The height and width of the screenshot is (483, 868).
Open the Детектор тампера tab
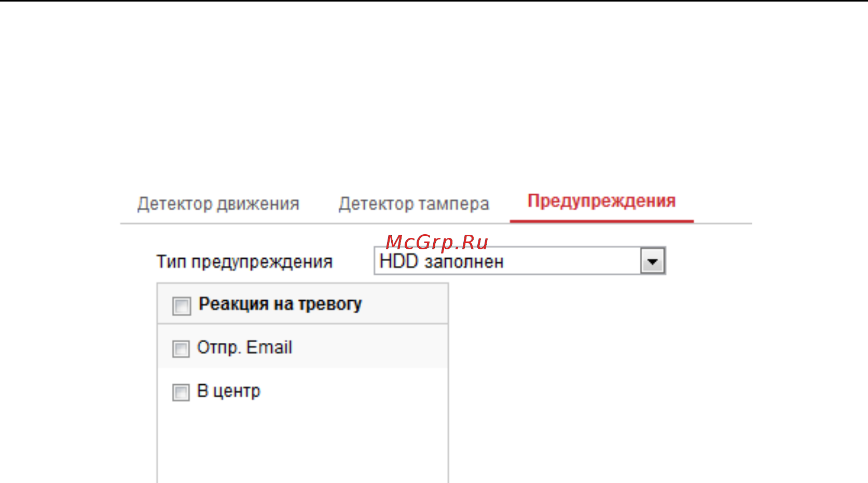414,204
